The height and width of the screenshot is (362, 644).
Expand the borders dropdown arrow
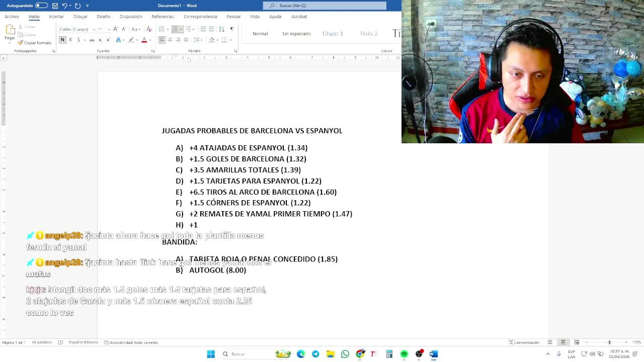[230, 40]
